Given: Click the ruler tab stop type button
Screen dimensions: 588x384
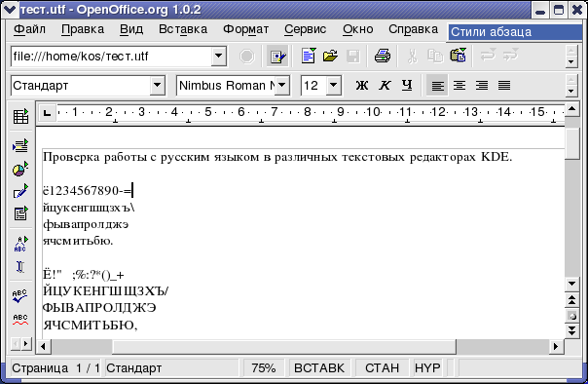Looking at the screenshot, I should click(48, 112).
